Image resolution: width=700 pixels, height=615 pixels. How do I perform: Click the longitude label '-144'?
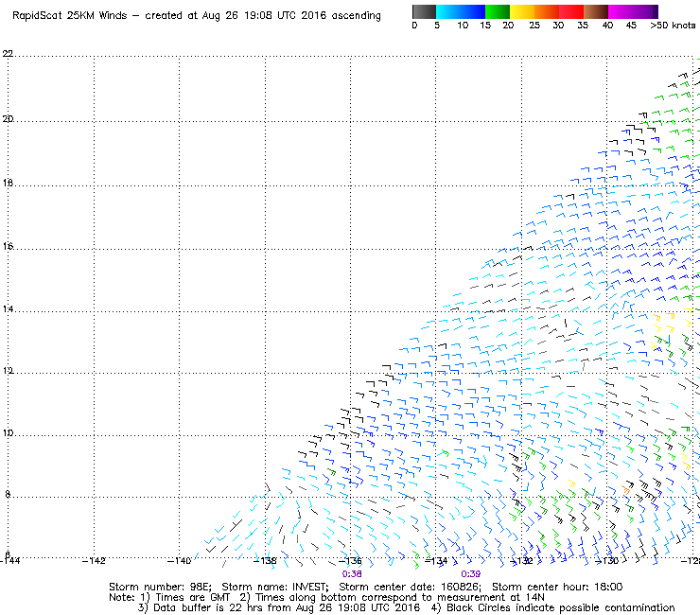[x=10, y=561]
